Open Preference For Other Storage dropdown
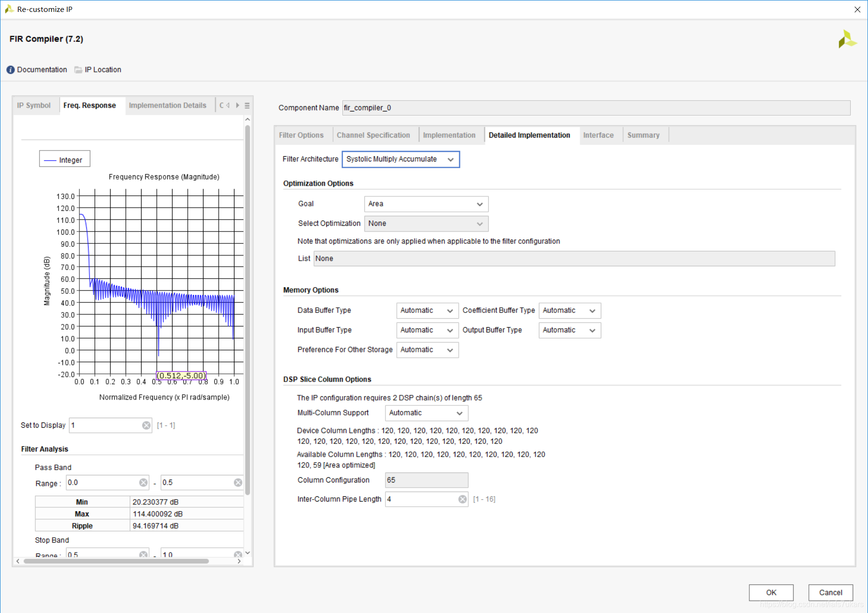Screen dimensions: 868x613 coord(427,350)
